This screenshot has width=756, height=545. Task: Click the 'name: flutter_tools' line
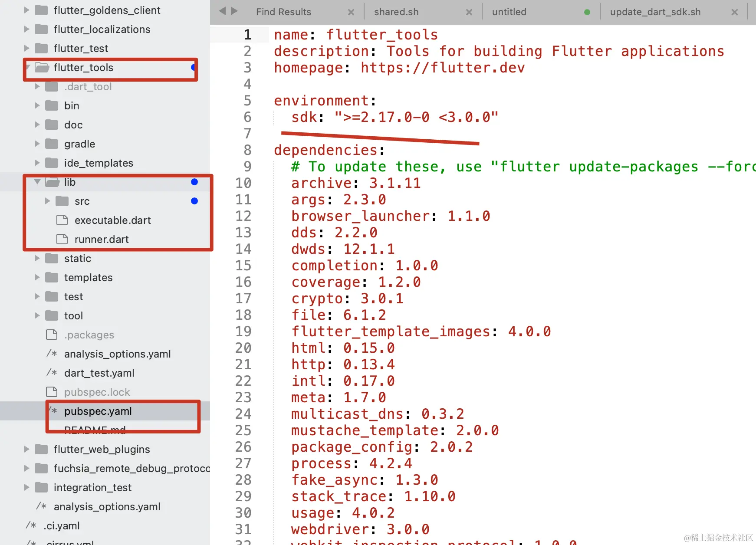tap(356, 35)
